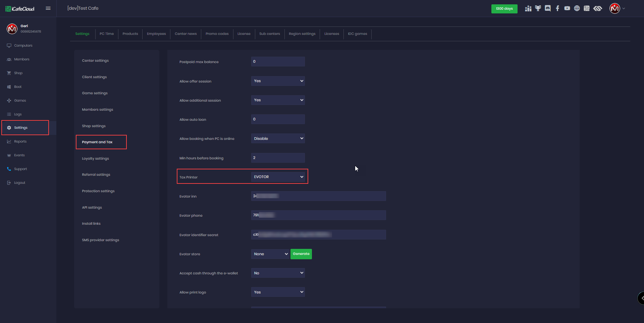
Task: Click the 1300 days license button
Action: click(x=504, y=9)
